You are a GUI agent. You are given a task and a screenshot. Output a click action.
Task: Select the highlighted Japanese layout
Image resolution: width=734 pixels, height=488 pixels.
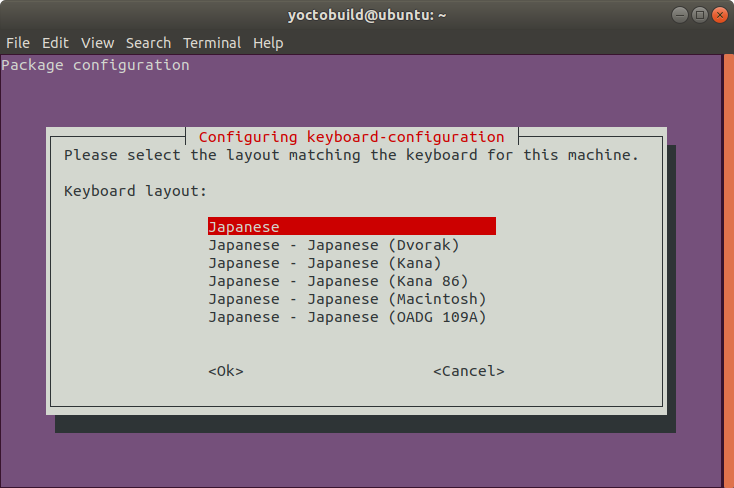tap(352, 226)
